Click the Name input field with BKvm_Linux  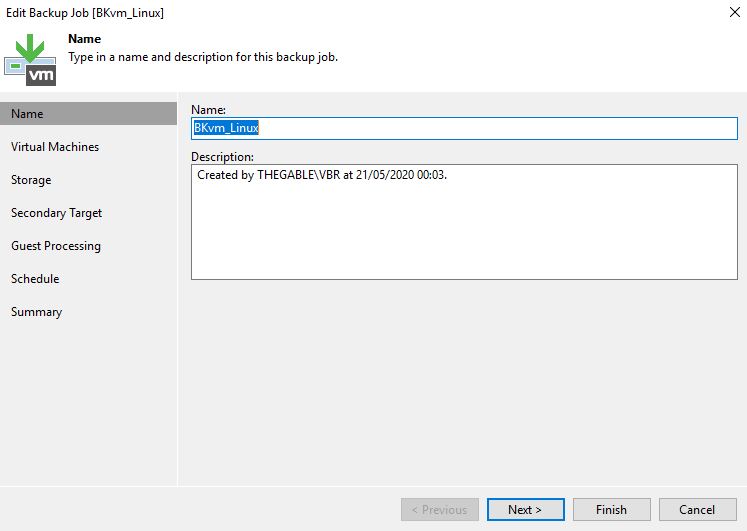[x=464, y=128]
